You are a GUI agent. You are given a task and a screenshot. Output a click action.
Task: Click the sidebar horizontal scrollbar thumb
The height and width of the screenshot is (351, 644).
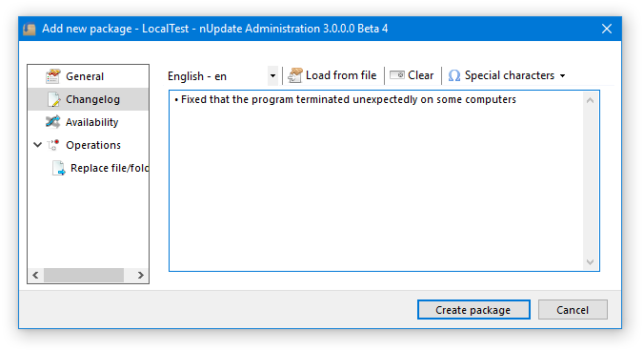point(84,275)
